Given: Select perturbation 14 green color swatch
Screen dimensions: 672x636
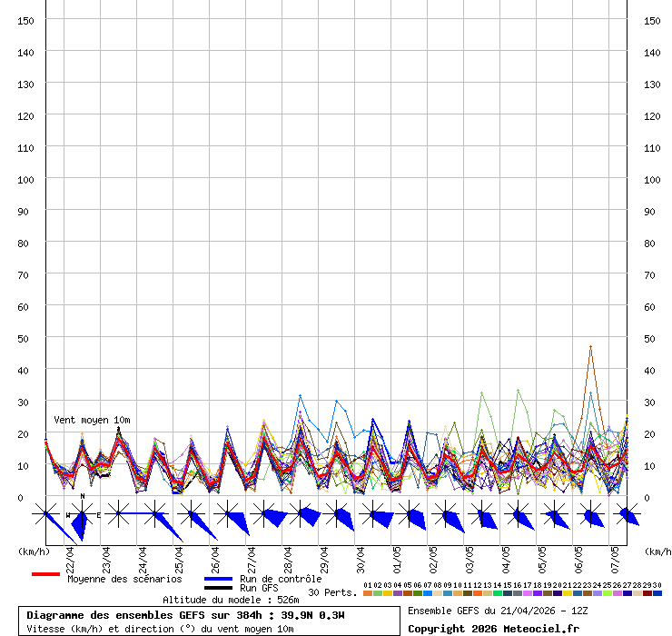Looking at the screenshot, I should coord(498,593).
